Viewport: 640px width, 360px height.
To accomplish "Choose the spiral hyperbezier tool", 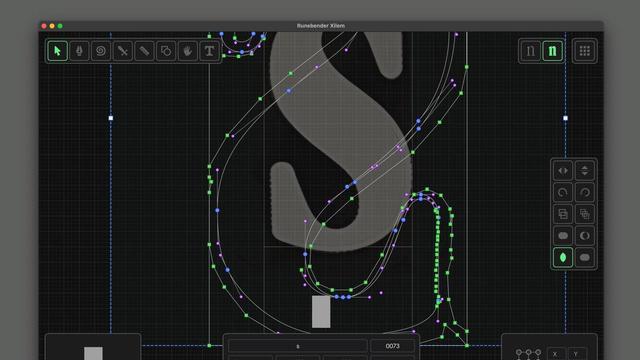I will tap(101, 51).
